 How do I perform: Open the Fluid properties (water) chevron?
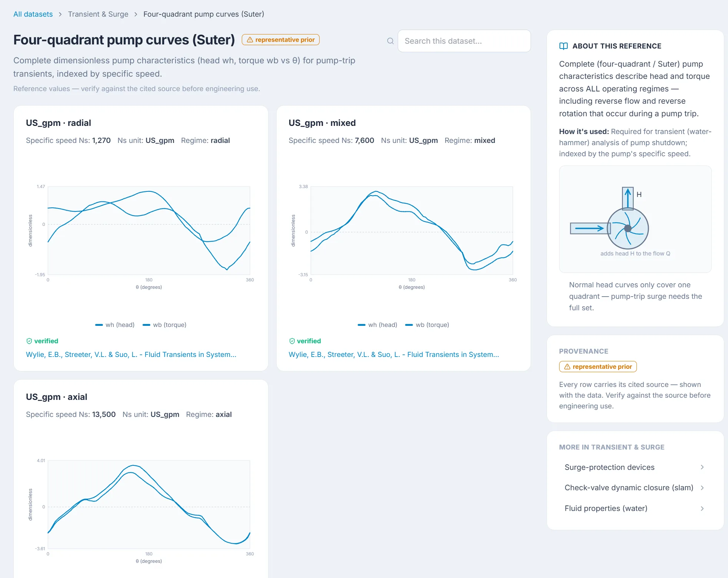pos(702,508)
